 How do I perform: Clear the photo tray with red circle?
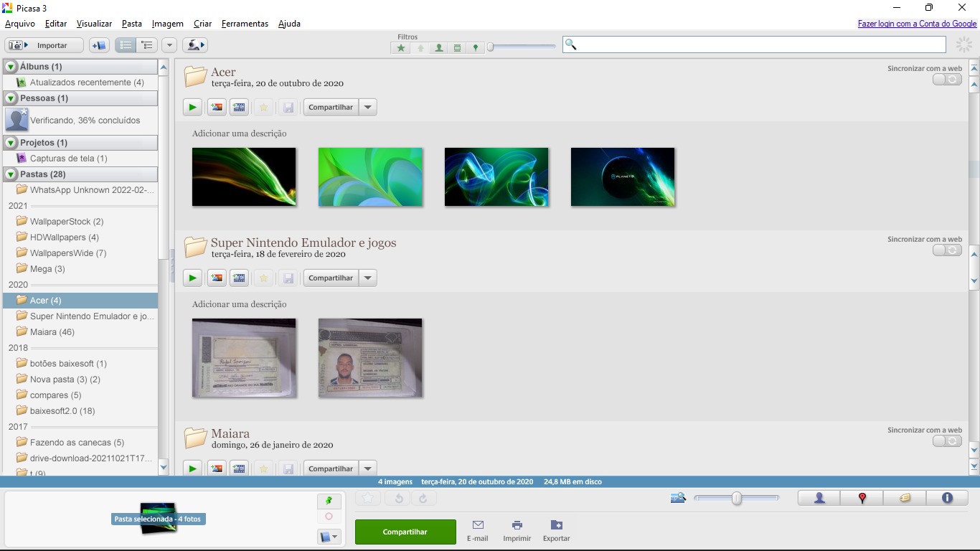click(x=329, y=517)
